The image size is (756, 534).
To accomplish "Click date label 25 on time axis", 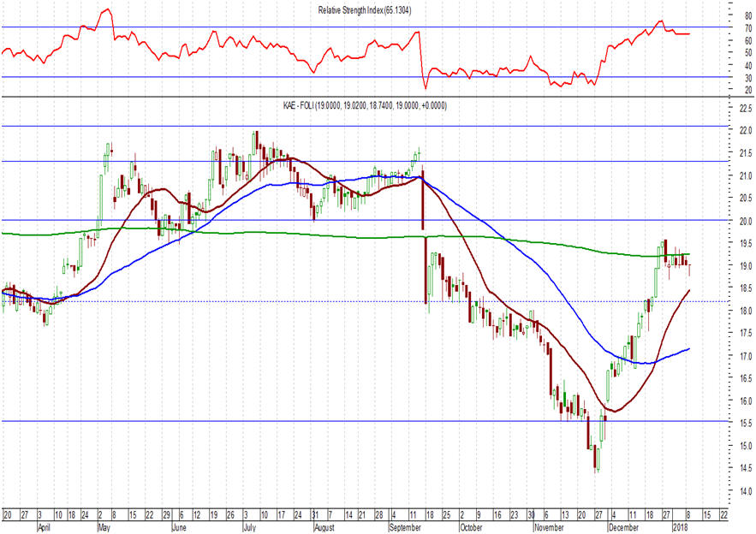I will tap(446, 515).
